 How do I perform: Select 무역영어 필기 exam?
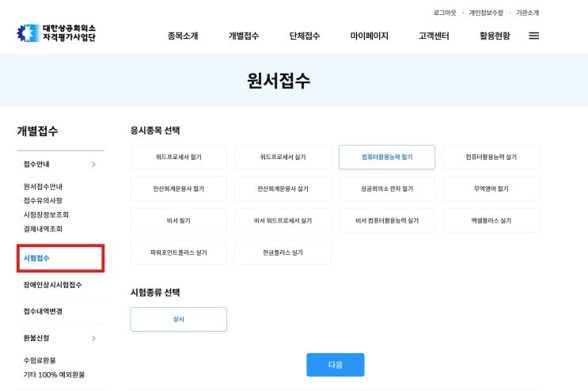tap(491, 188)
